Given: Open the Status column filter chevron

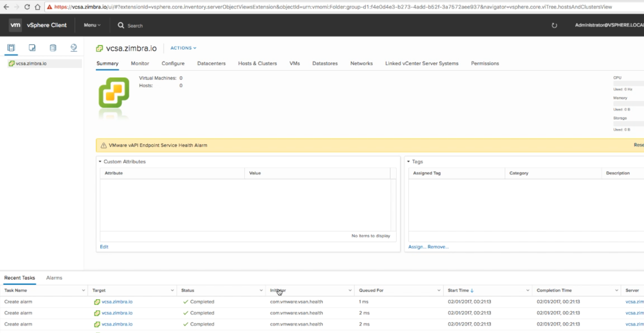Looking at the screenshot, I should pyautogui.click(x=261, y=291).
